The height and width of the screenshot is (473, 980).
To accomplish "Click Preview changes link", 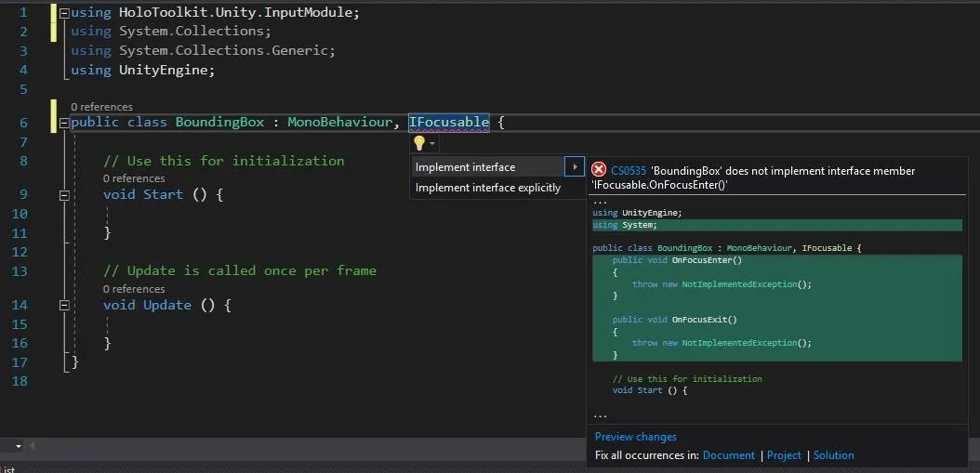I will (636, 437).
